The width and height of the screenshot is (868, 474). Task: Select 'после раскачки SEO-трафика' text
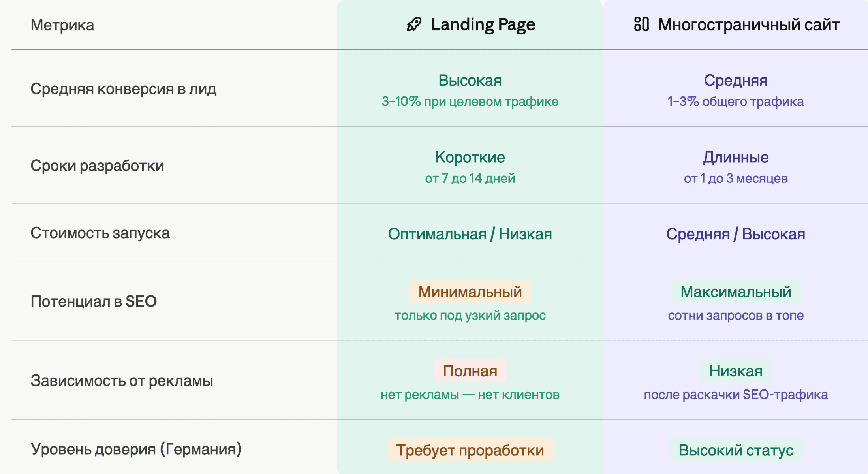pyautogui.click(x=736, y=395)
